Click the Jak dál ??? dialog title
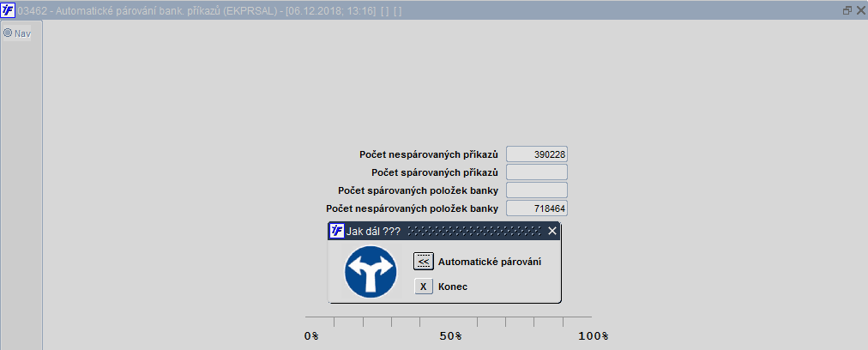Viewport: 868px width, 350px height. (x=373, y=231)
